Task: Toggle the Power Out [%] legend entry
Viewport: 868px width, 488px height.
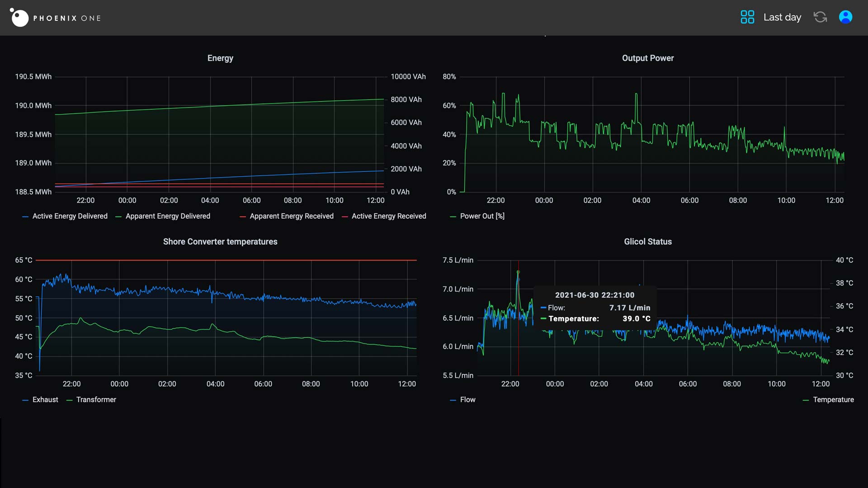Action: pos(482,216)
